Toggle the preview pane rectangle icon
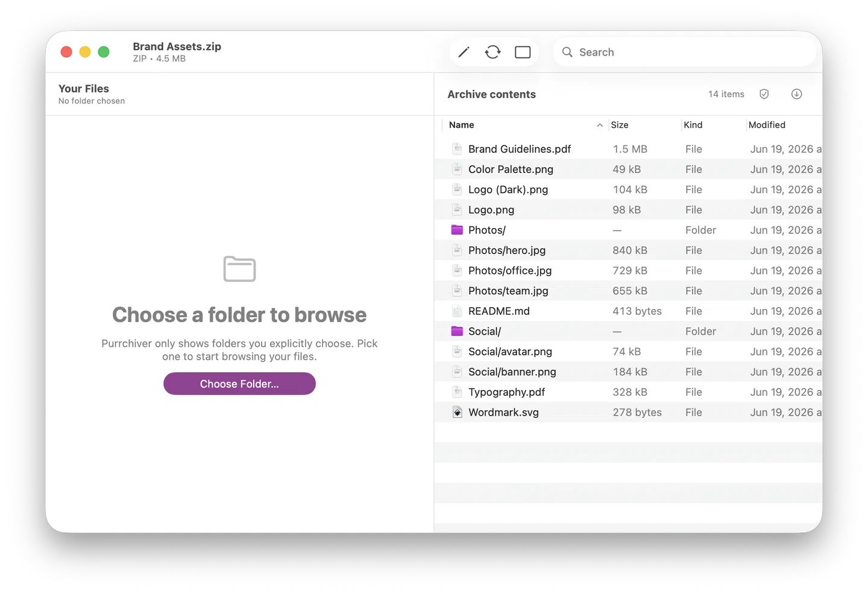868x593 pixels. pos(523,52)
